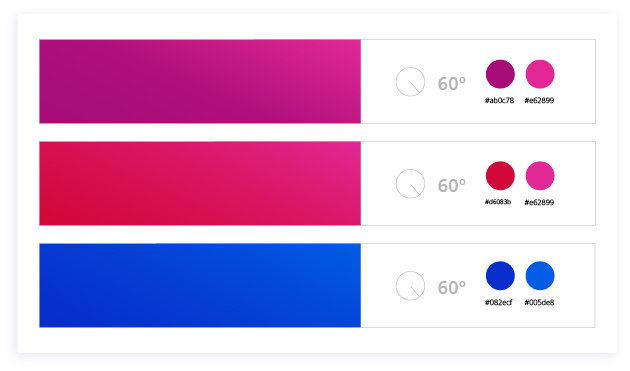Screen dimensions: 630x371
Task: Pick the pink circle next to the #ab0c78 swatch
Action: click(x=540, y=74)
